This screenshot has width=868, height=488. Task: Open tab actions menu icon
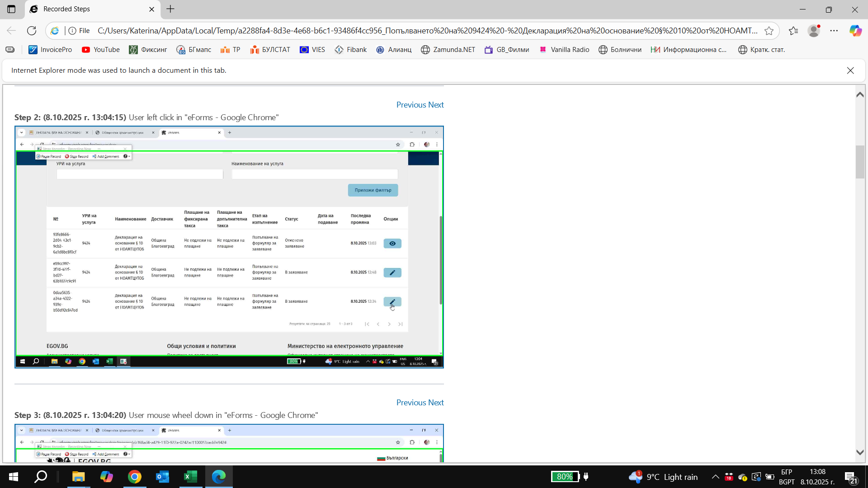[x=11, y=9]
